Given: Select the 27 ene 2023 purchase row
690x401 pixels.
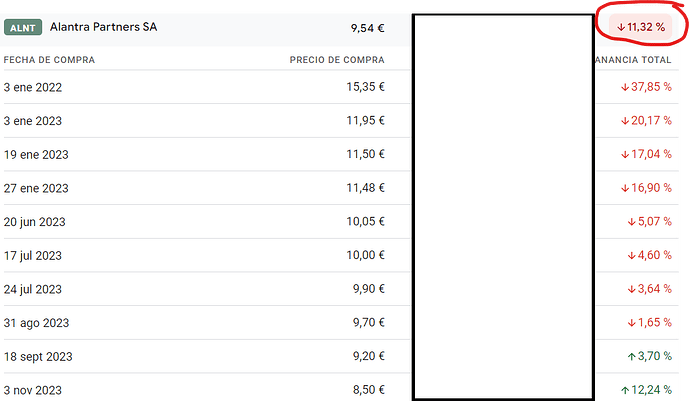Looking at the screenshot, I should coord(341,188).
